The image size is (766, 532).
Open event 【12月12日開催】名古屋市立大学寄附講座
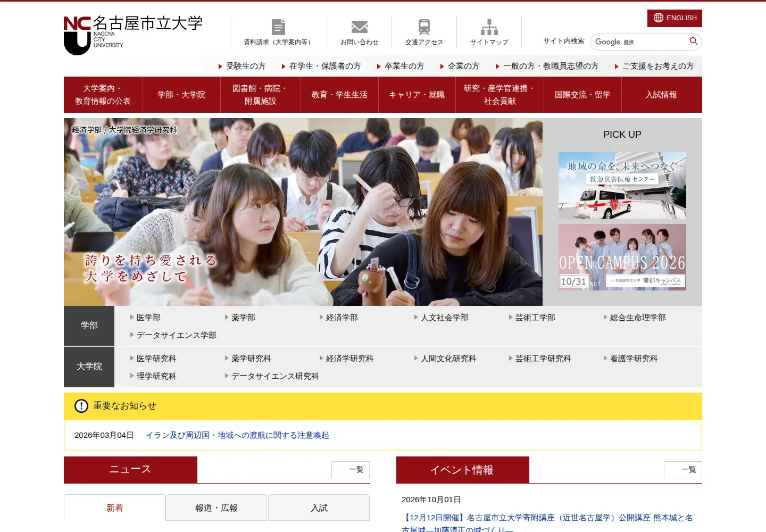547,523
